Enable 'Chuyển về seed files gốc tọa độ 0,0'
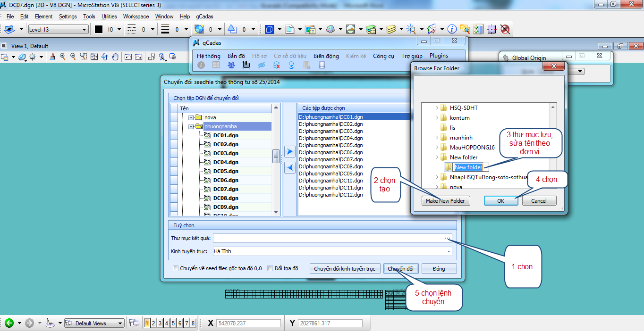The height and width of the screenshot is (331, 644). [x=176, y=269]
